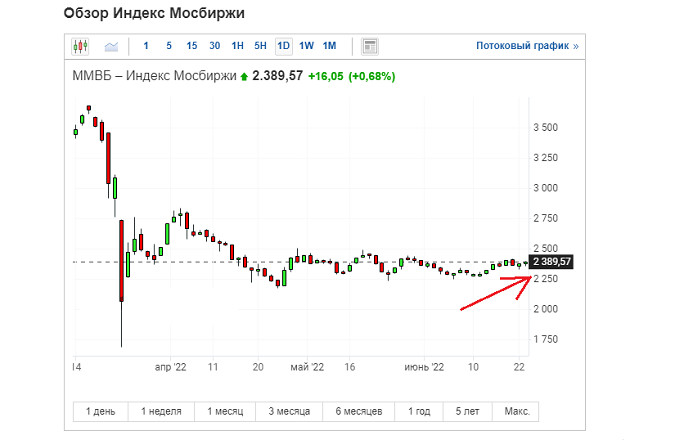This screenshot has height=440, width=675.
Task: Click the 2 000 price axis label
Action: (545, 309)
